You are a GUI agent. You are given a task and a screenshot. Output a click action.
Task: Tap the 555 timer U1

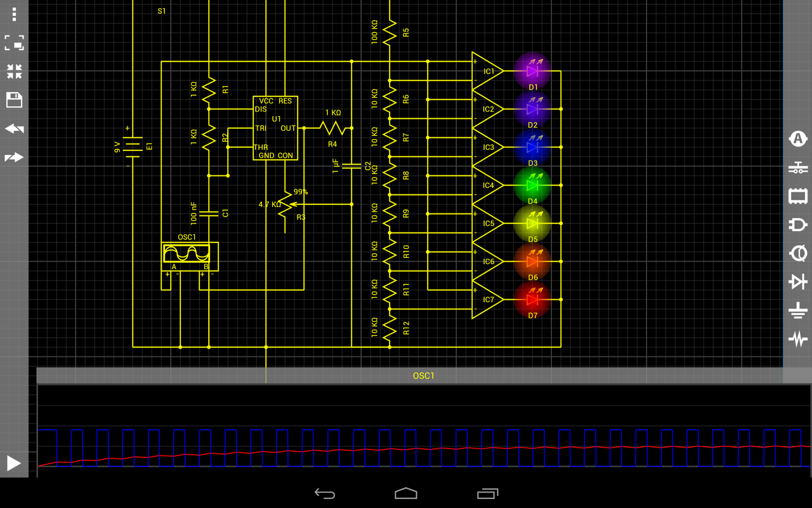pos(275,128)
